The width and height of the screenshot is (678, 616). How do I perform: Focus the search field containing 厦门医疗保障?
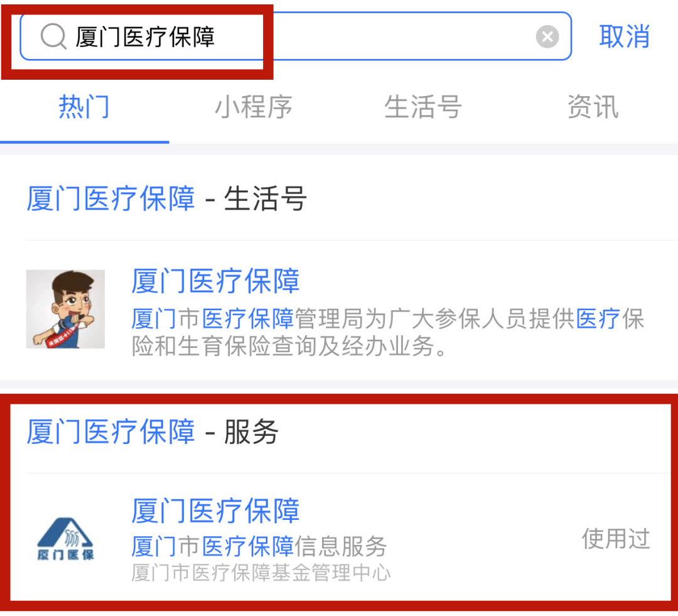[296, 36]
